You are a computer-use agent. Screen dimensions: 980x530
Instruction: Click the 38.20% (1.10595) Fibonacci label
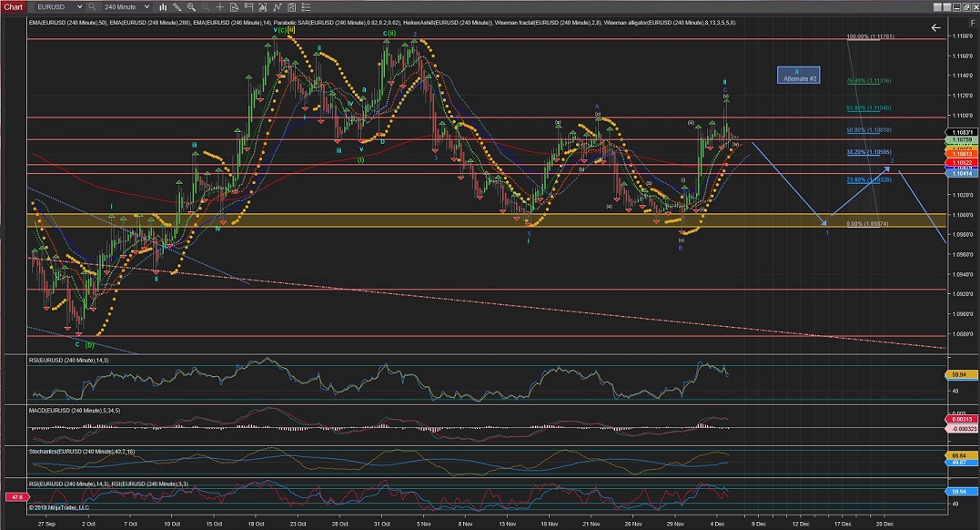(x=869, y=152)
